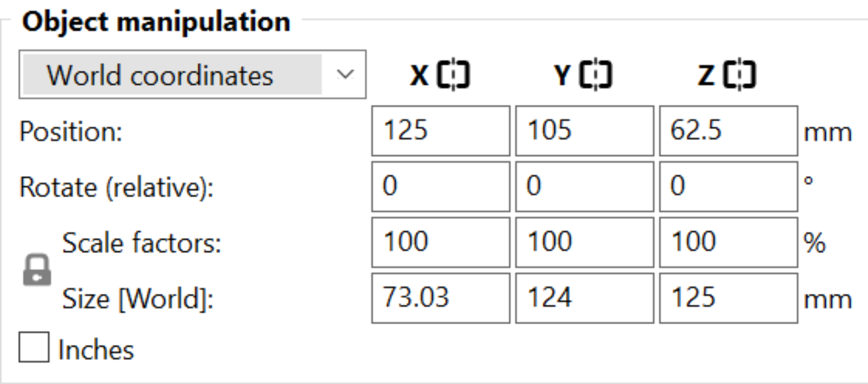Click the Size Z field showing 125

(x=728, y=298)
